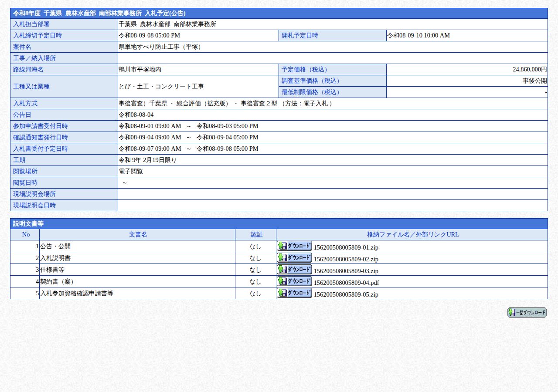Select filename 156200508005809-05.zip
Viewport: 558px width, 392px height.
[346, 294]
